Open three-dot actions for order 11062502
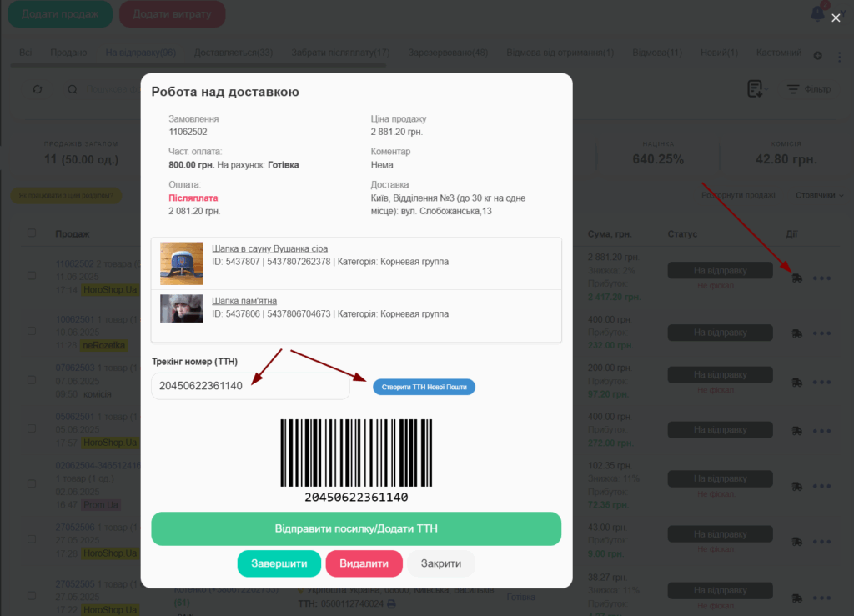This screenshot has height=616, width=854. coord(821,278)
